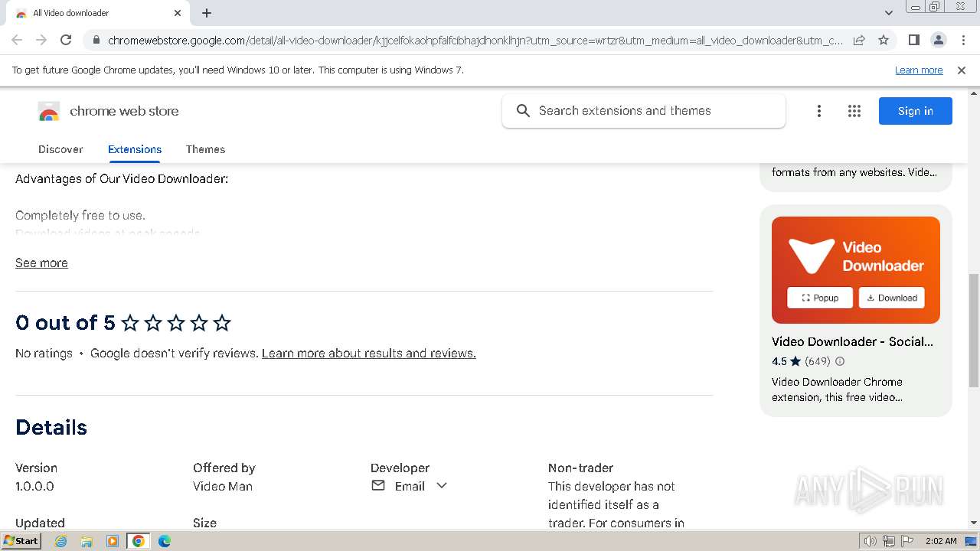Switch to the Extensions tab
Viewport: 980px width, 551px height.
(135, 149)
